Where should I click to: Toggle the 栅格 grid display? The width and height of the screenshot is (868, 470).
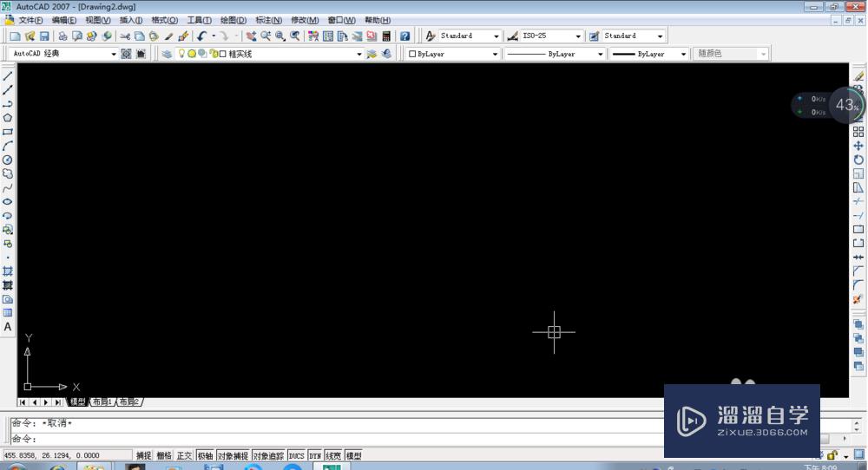[x=164, y=455]
